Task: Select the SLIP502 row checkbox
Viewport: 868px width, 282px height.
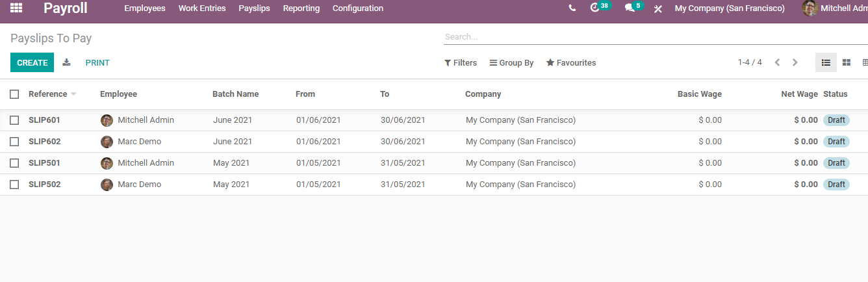Action: (x=14, y=185)
